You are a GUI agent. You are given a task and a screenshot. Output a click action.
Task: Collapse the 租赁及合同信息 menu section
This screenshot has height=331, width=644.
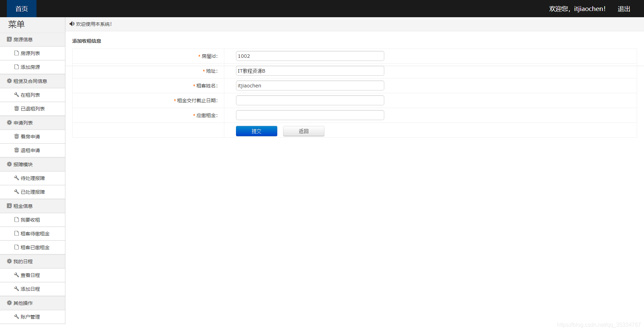click(x=32, y=81)
